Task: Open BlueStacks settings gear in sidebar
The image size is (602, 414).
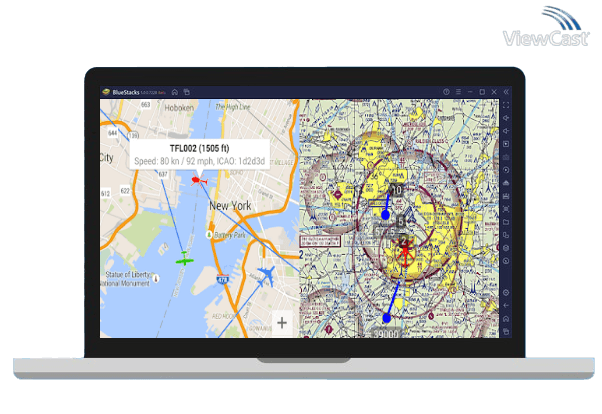Action: pos(506,293)
